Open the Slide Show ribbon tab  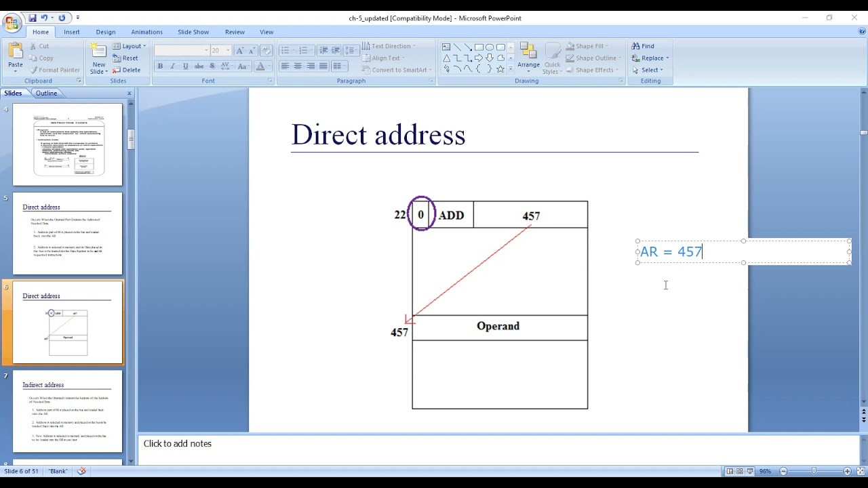[193, 32]
